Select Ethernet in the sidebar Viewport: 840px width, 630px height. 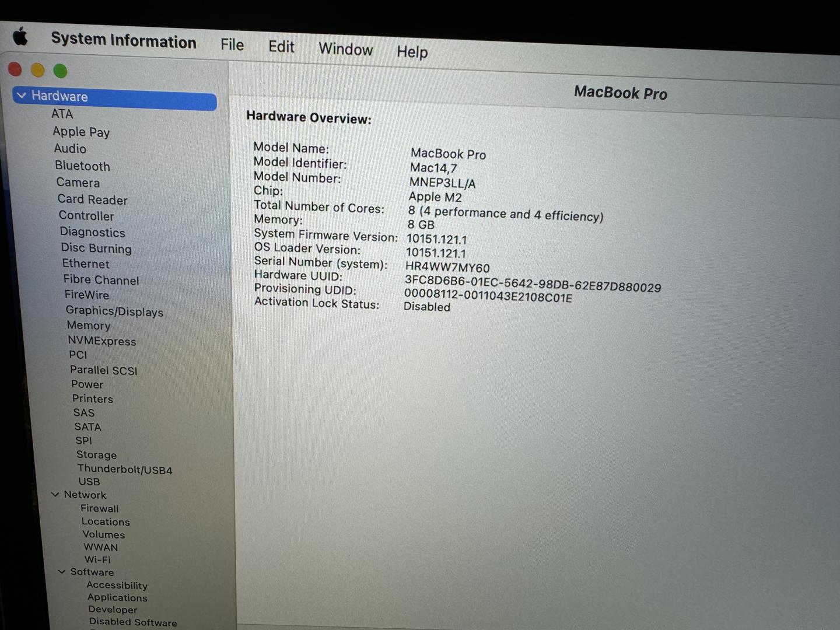click(x=86, y=264)
